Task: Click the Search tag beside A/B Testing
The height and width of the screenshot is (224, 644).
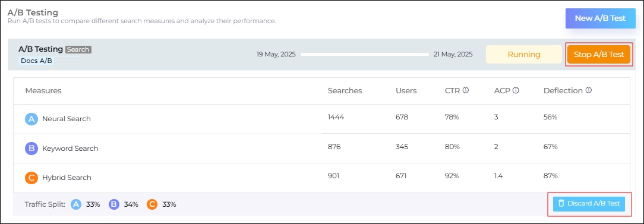Action: point(78,49)
